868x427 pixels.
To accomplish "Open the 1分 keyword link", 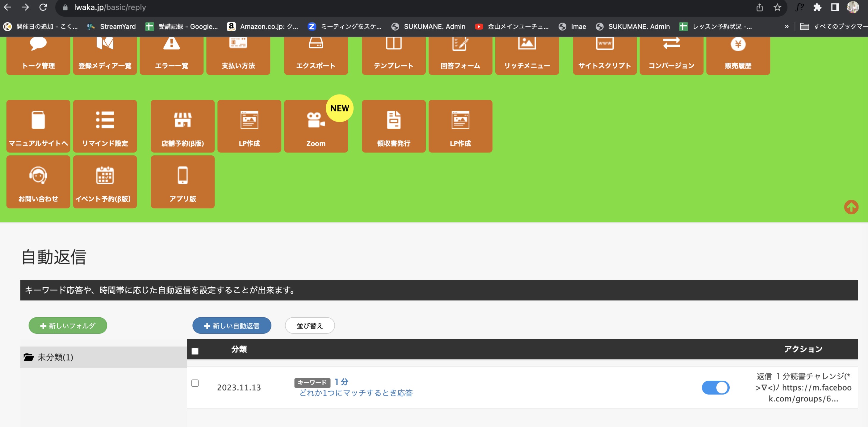I will (341, 382).
